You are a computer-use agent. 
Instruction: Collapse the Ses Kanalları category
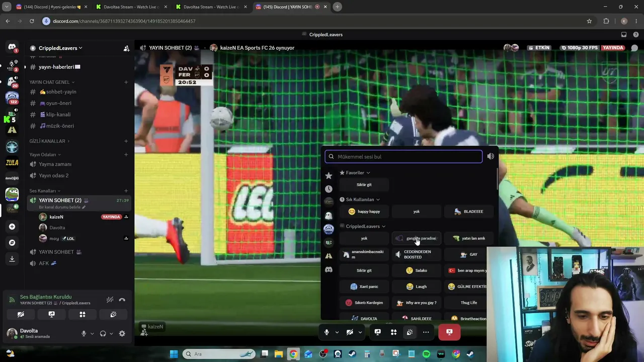pyautogui.click(x=45, y=191)
